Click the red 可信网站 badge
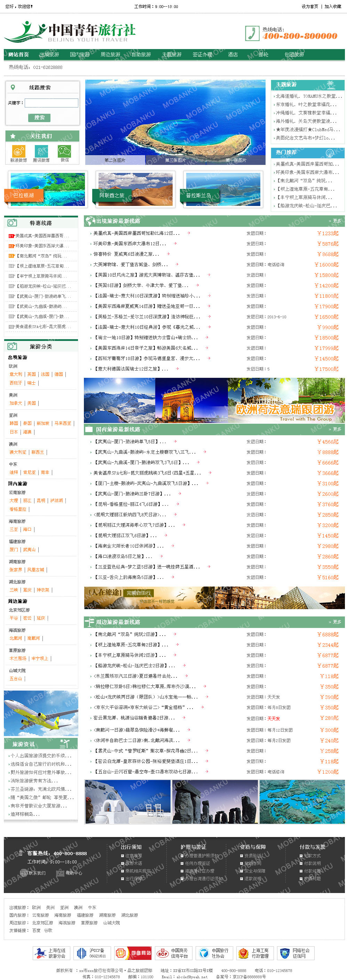Viewport: 347px width, 980px height. coord(133,953)
